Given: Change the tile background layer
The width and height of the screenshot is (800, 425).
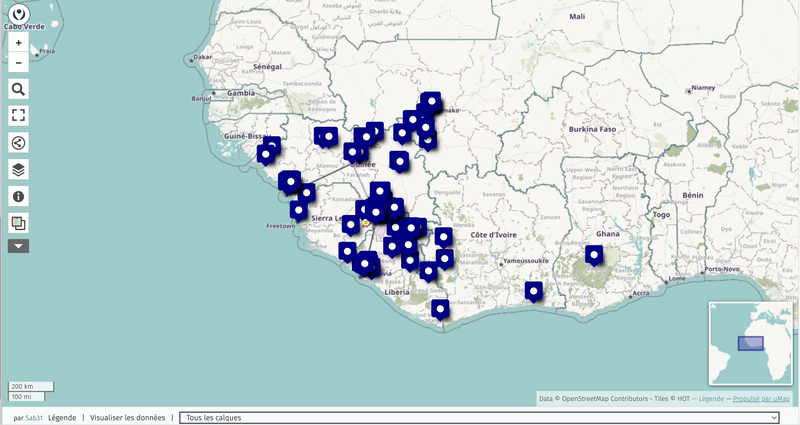Looking at the screenshot, I should (x=18, y=223).
